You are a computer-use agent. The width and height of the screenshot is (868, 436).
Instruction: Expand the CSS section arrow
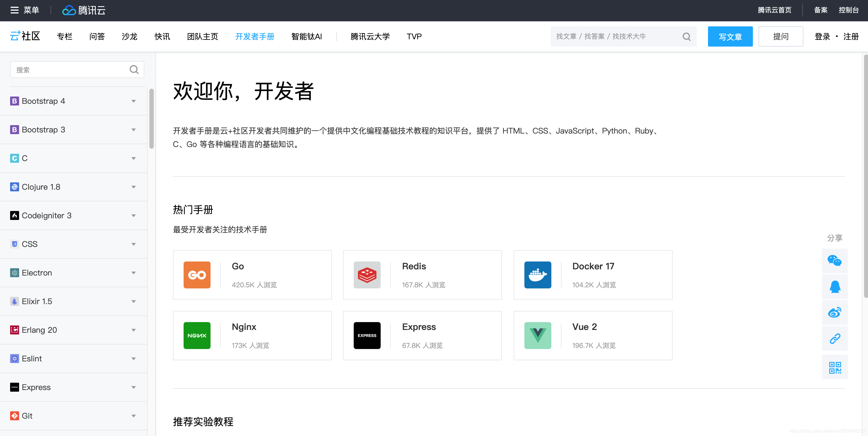pyautogui.click(x=133, y=244)
